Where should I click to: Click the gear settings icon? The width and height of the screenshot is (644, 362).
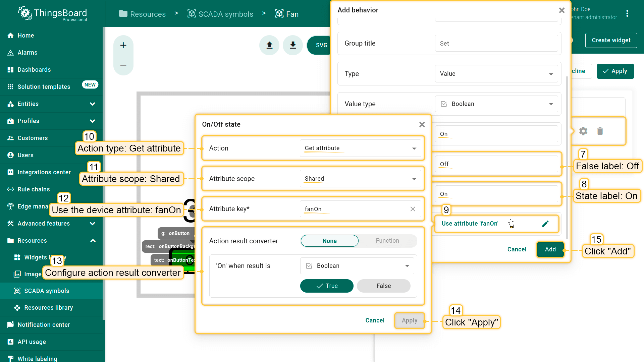pyautogui.click(x=583, y=131)
